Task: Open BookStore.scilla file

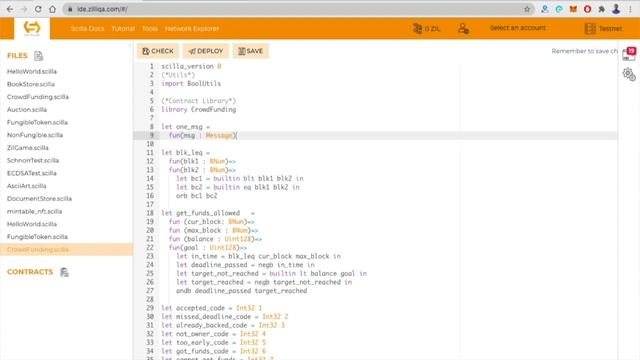Action: click(x=31, y=84)
